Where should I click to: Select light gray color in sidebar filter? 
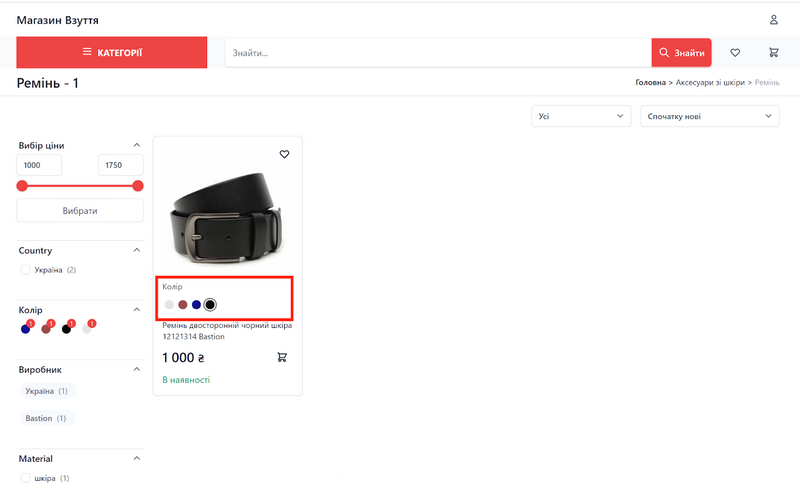87,329
